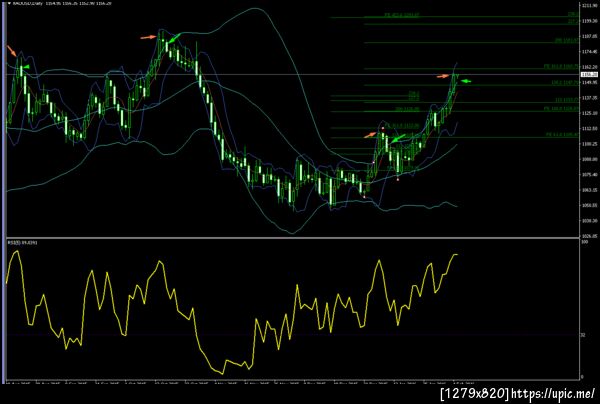This screenshot has width=600, height=404.
Task: Click the 1149.95 price axis label
Action: click(589, 82)
